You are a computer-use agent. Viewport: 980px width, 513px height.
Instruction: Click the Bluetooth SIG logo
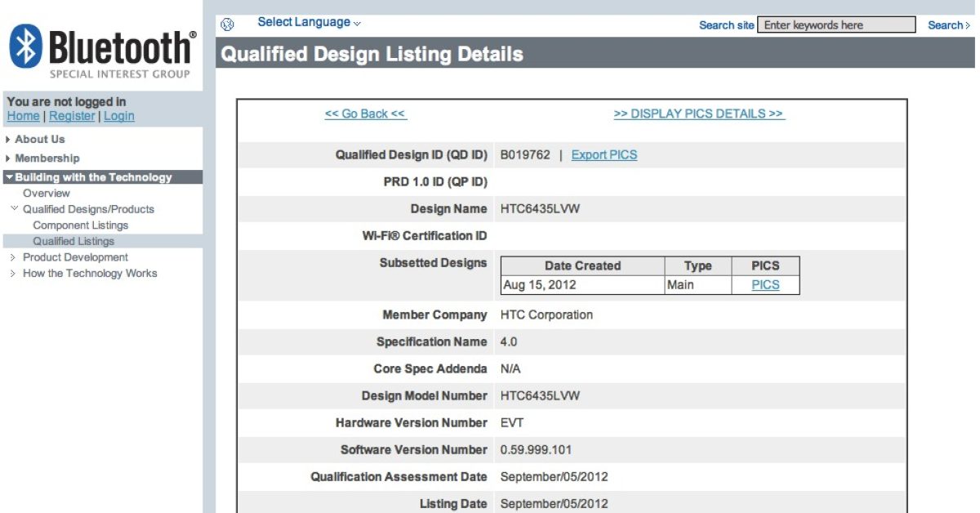(102, 52)
